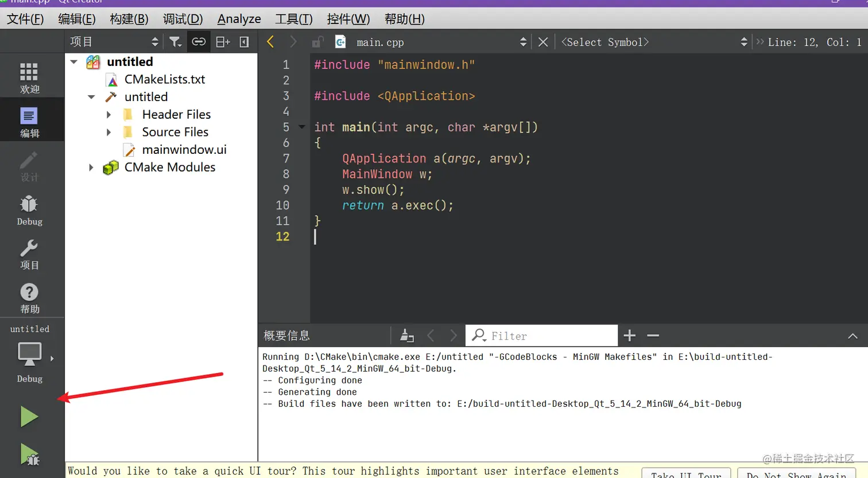This screenshot has width=868, height=478.
Task: Click in the output Filter field
Action: (542, 336)
